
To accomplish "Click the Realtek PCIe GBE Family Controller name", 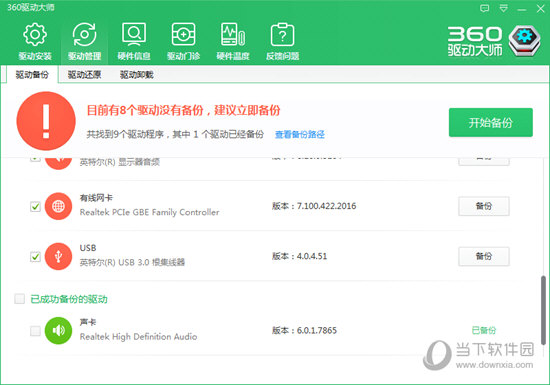I will click(x=149, y=212).
